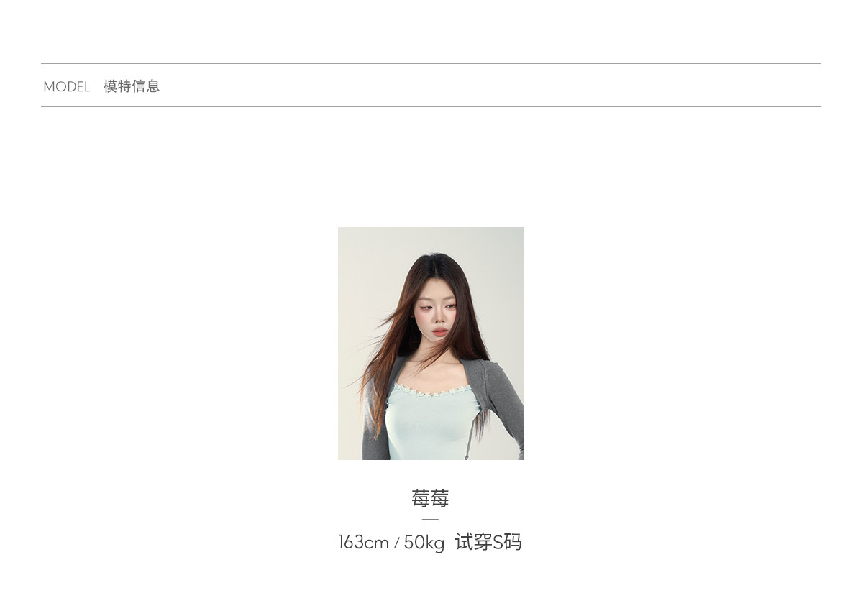Click the beige backdrop in photo's top-left
The image size is (863, 616).
point(363,259)
